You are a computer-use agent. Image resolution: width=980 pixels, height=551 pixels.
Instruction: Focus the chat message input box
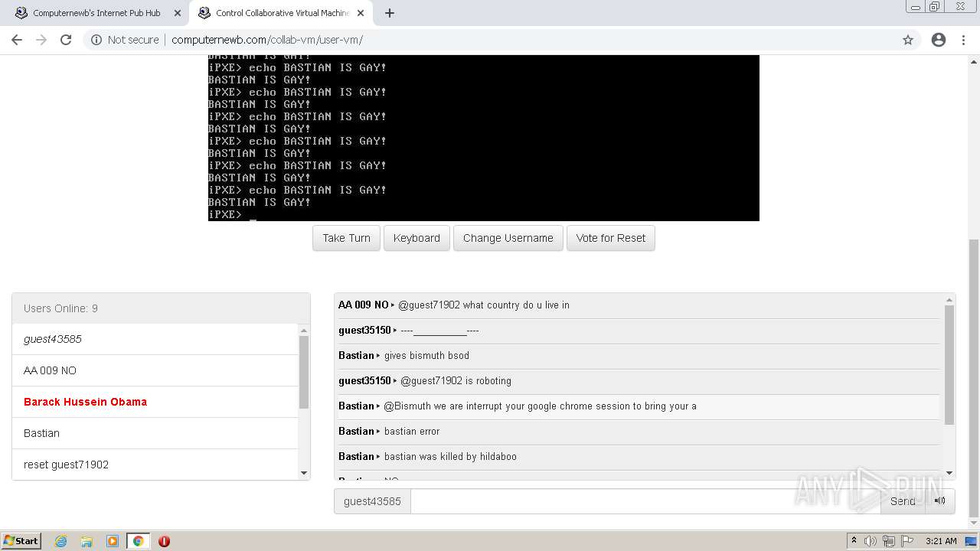[x=645, y=501]
